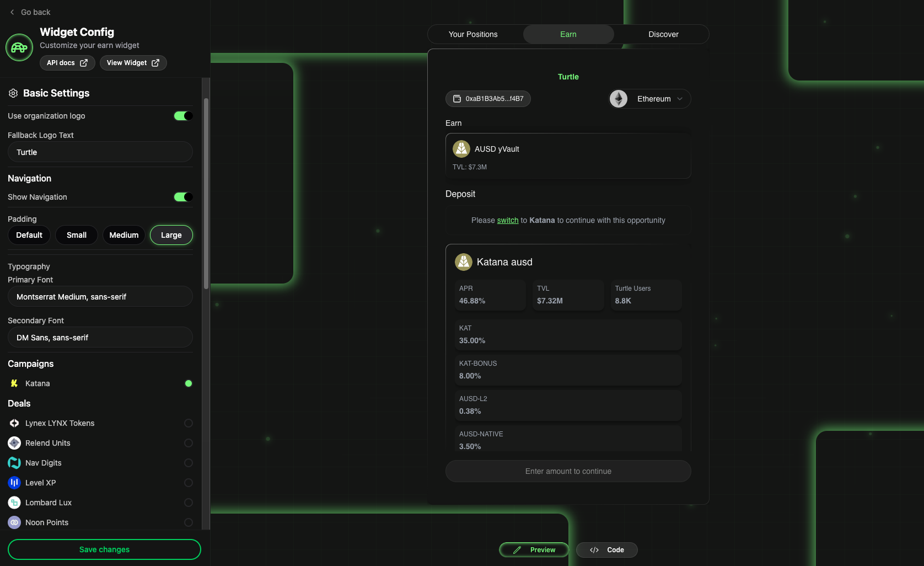Select Medium padding option
The image size is (924, 566).
pyautogui.click(x=124, y=235)
